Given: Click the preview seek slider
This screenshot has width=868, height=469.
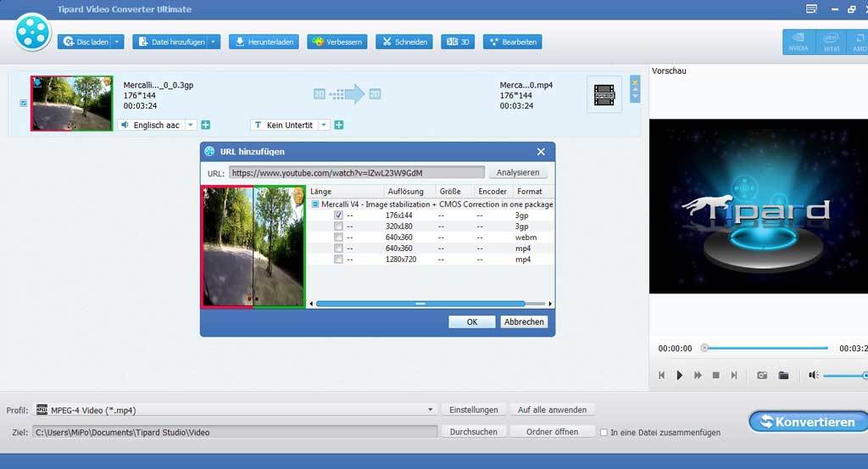Looking at the screenshot, I should (x=765, y=349).
